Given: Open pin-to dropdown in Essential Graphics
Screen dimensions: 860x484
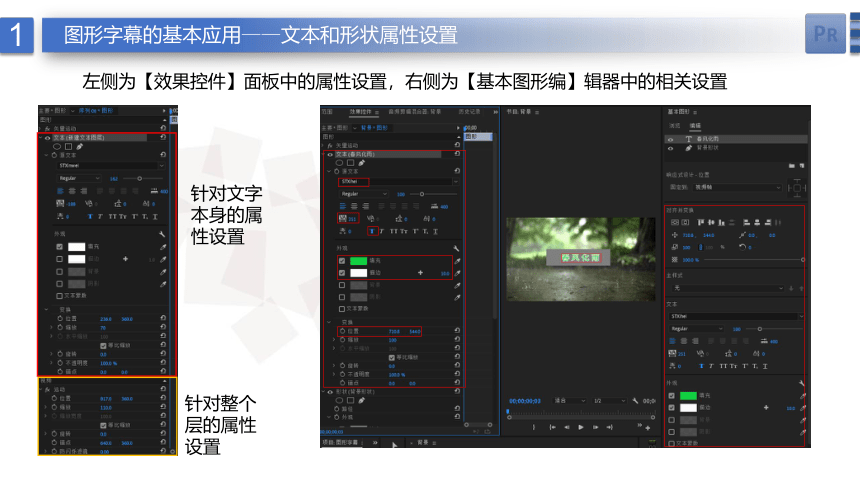Looking at the screenshot, I should tap(738, 188).
